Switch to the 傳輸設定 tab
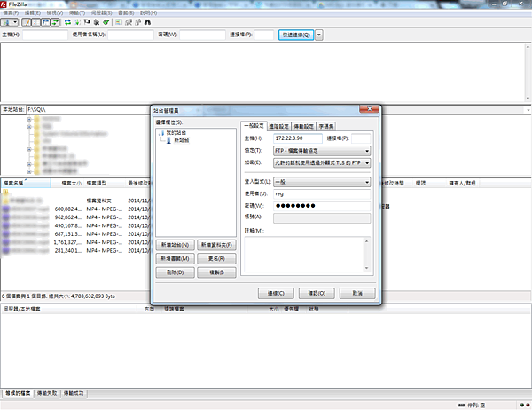Viewport: 532px width, 410px height. [x=304, y=127]
